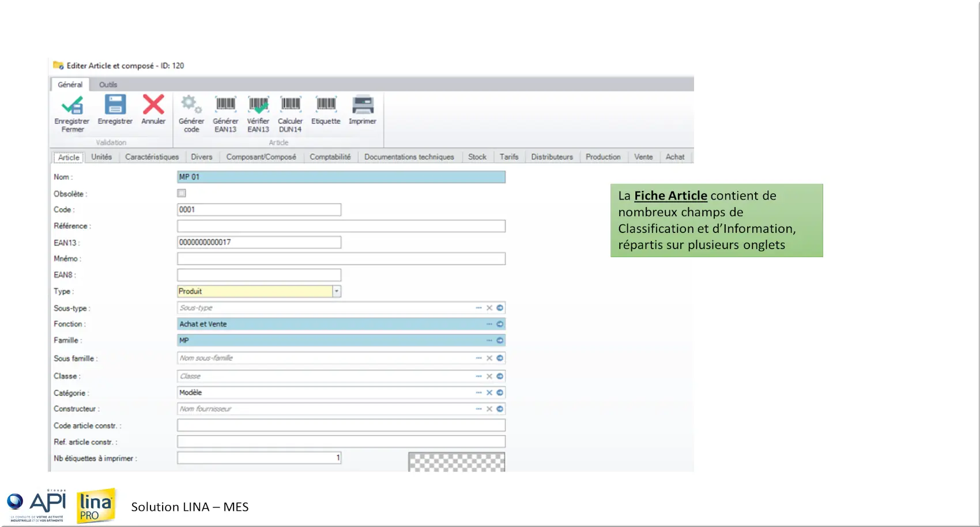Open Catégorie lookup ellipsis button
Screen dimensions: 980x527
(478, 393)
